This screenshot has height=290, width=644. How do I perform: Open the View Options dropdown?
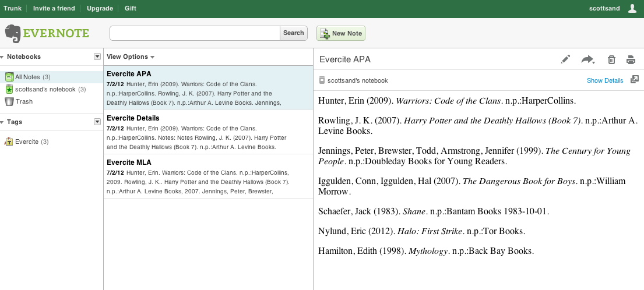pyautogui.click(x=130, y=56)
